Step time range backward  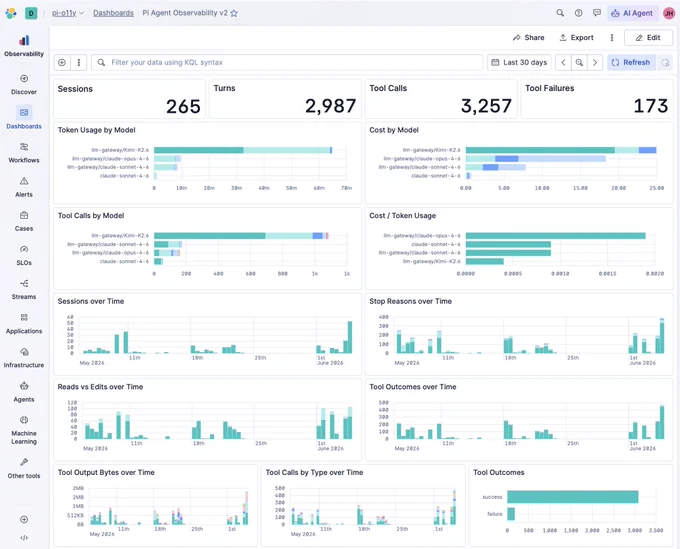click(563, 62)
